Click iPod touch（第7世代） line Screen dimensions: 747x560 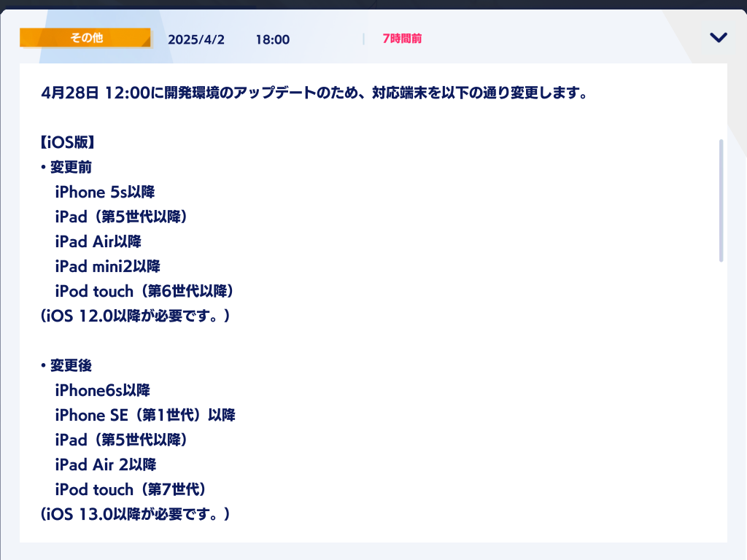[131, 489]
